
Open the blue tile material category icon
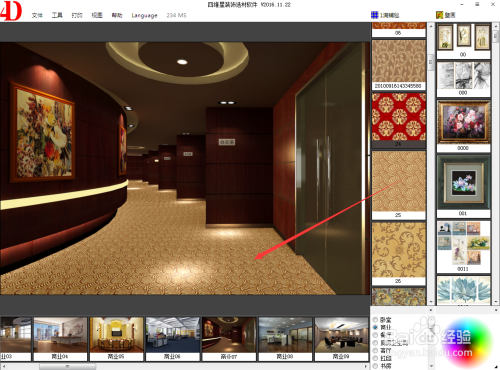pos(374,15)
